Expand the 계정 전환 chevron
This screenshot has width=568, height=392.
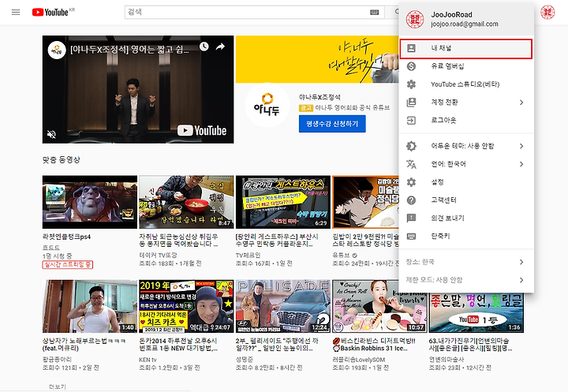(x=521, y=103)
